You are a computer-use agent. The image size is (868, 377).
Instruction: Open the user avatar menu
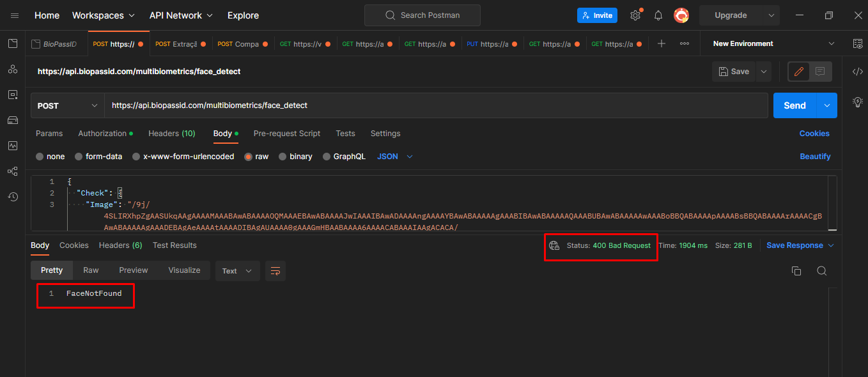click(x=681, y=15)
